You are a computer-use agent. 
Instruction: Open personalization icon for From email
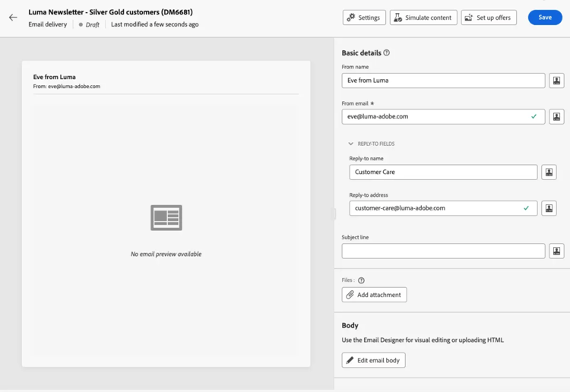point(556,117)
